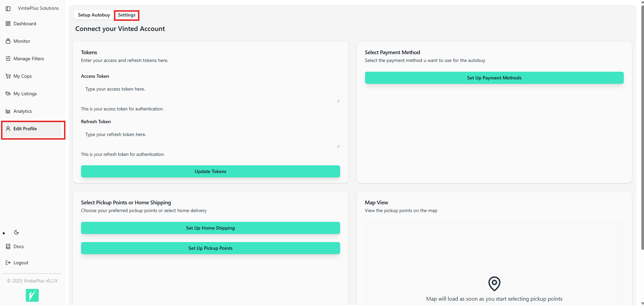The width and height of the screenshot is (644, 305).
Task: Click Set Up Home Shipping button
Action: (x=210, y=228)
